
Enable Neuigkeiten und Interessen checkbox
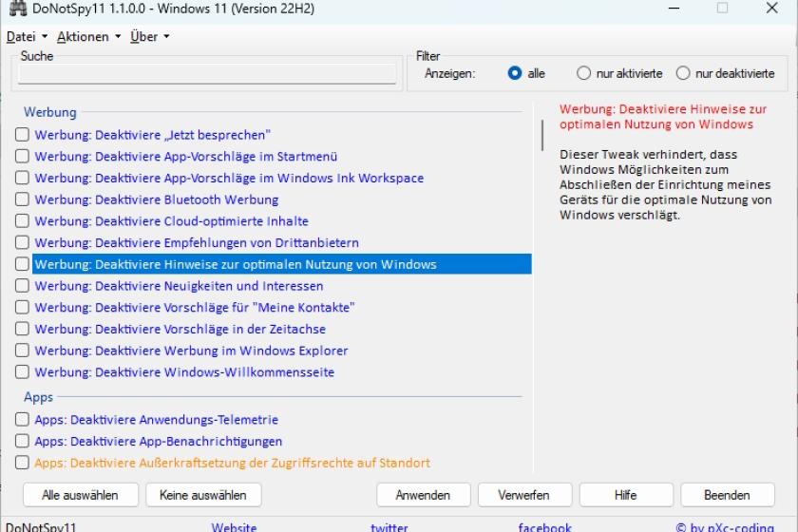click(x=22, y=286)
